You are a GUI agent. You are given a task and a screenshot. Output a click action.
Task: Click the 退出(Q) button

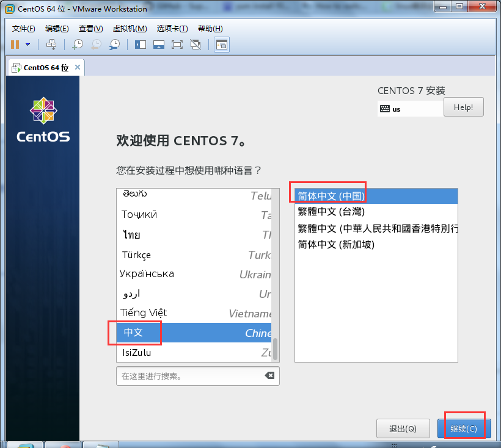click(x=403, y=428)
